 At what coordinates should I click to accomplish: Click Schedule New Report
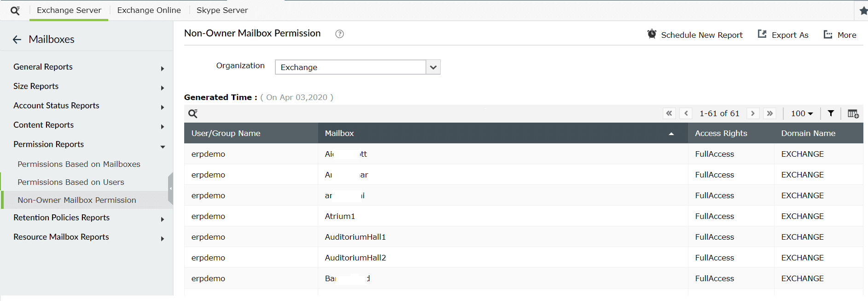(x=695, y=35)
